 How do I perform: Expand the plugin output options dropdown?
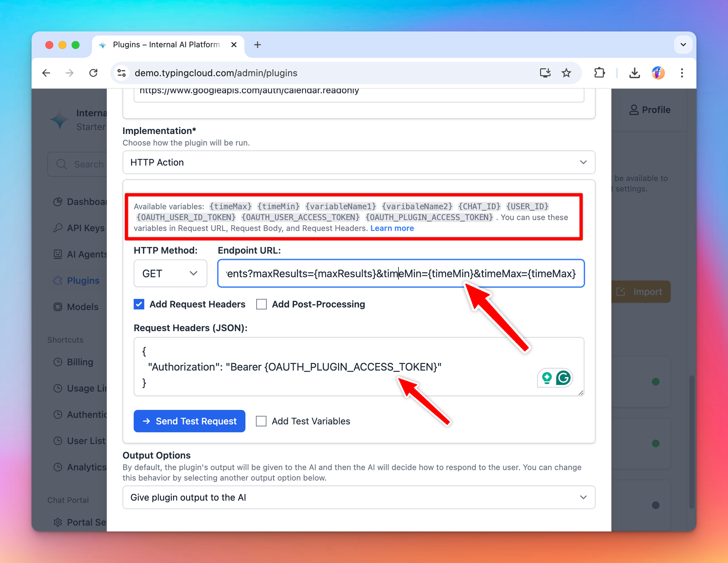coord(359,497)
